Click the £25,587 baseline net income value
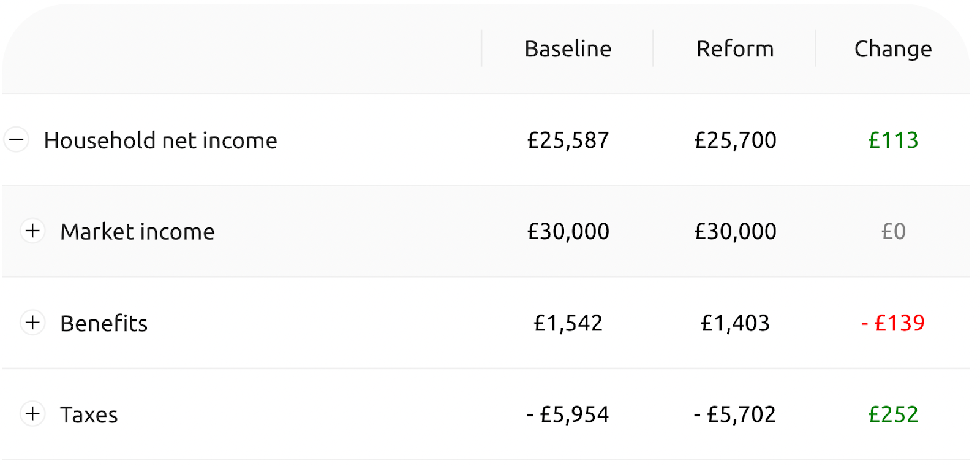This screenshot has height=466, width=980. [568, 140]
